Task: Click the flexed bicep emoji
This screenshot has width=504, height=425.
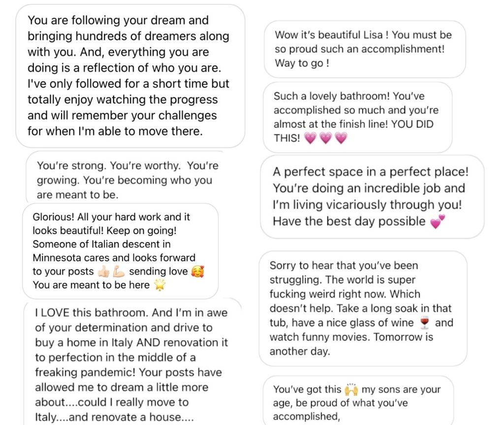Action: [119, 272]
